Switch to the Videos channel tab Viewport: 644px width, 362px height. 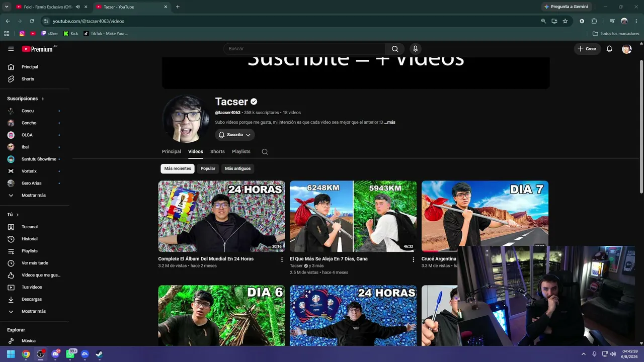coord(196,152)
